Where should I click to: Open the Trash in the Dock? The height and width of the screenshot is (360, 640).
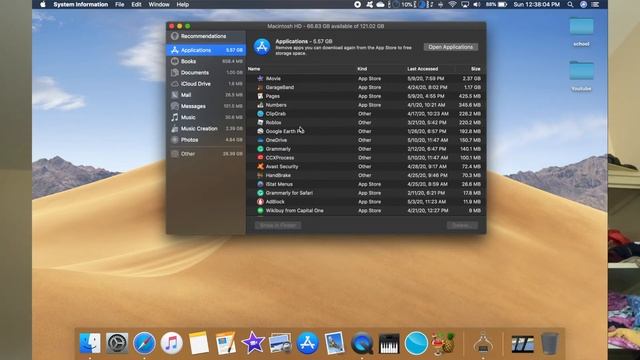point(549,343)
